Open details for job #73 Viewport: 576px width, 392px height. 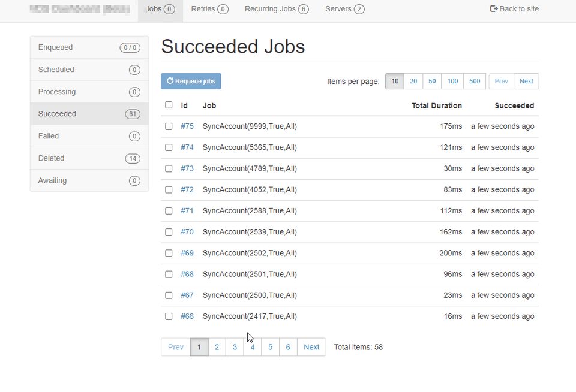(x=187, y=168)
